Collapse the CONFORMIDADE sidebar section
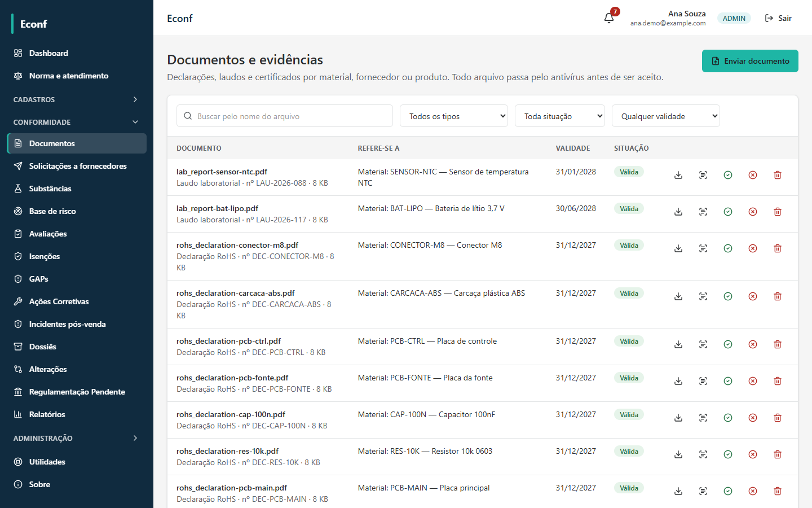Image resolution: width=812 pixels, height=508 pixels. tap(77, 122)
